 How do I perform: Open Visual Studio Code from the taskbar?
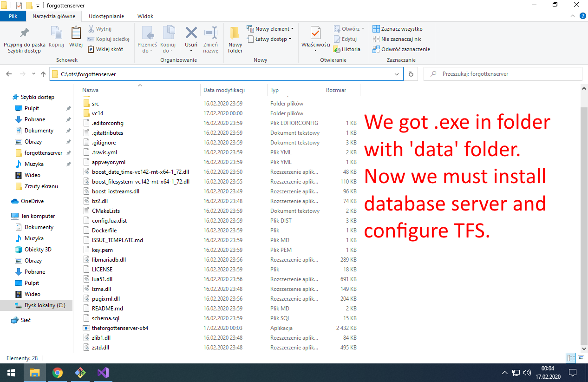(103, 372)
